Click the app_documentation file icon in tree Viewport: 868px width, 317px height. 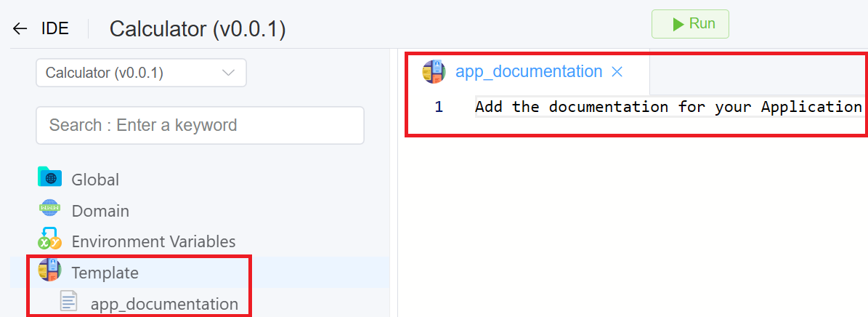tap(69, 302)
